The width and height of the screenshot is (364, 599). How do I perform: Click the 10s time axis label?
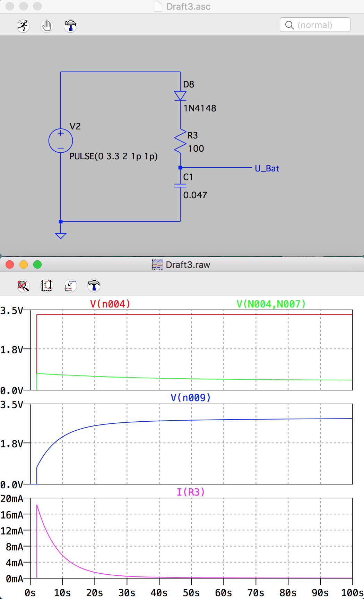pyautogui.click(x=62, y=593)
